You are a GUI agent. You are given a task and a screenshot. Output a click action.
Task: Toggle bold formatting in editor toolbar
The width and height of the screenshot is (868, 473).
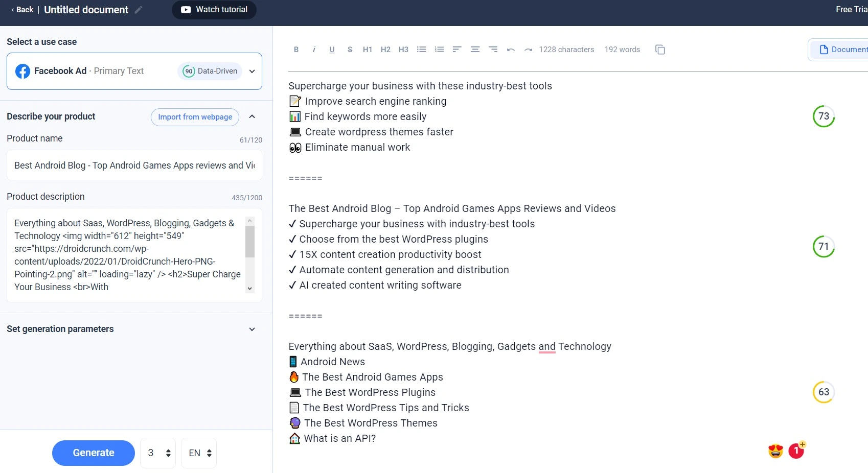click(x=296, y=50)
